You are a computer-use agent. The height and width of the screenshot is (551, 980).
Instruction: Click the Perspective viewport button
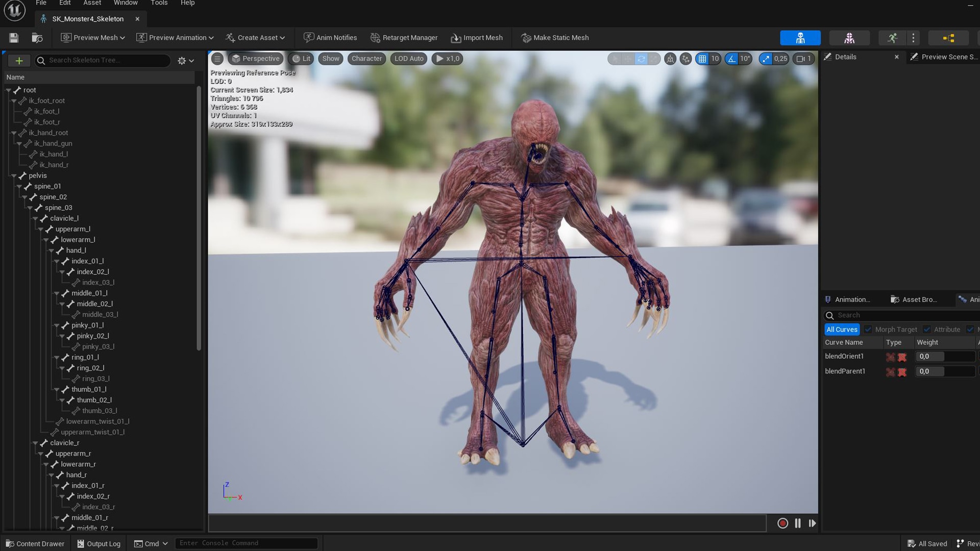click(x=256, y=58)
